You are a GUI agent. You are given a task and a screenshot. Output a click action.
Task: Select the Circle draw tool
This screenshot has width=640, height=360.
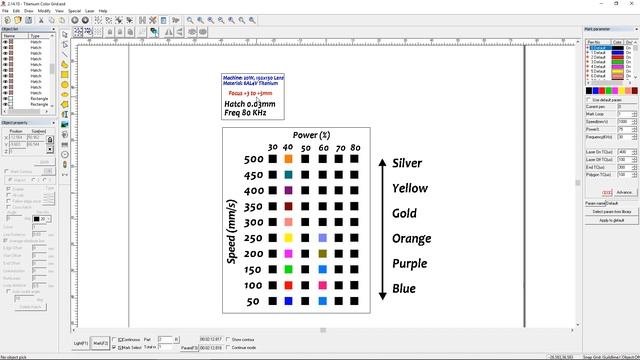click(x=64, y=84)
